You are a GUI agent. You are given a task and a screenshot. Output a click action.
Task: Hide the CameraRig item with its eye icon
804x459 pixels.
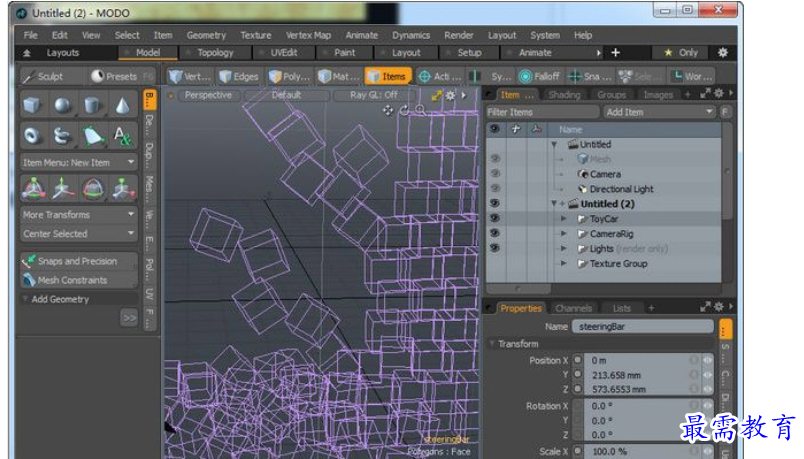tap(494, 233)
